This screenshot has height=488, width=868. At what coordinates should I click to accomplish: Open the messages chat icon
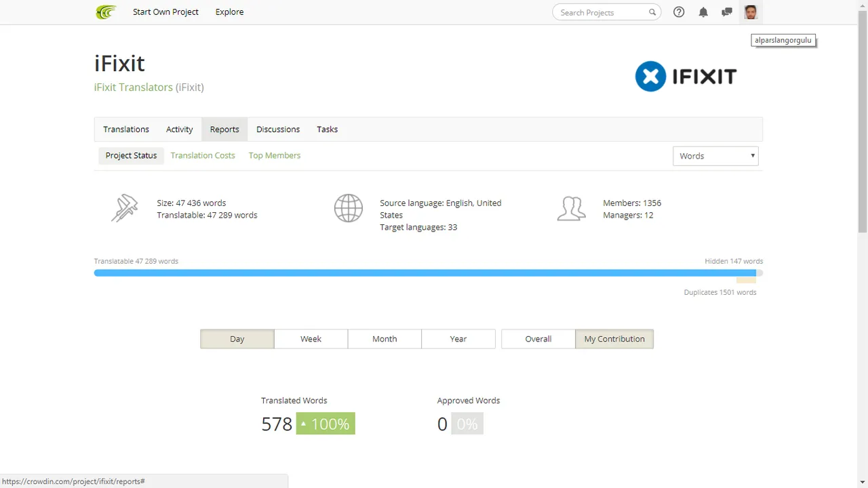(727, 12)
